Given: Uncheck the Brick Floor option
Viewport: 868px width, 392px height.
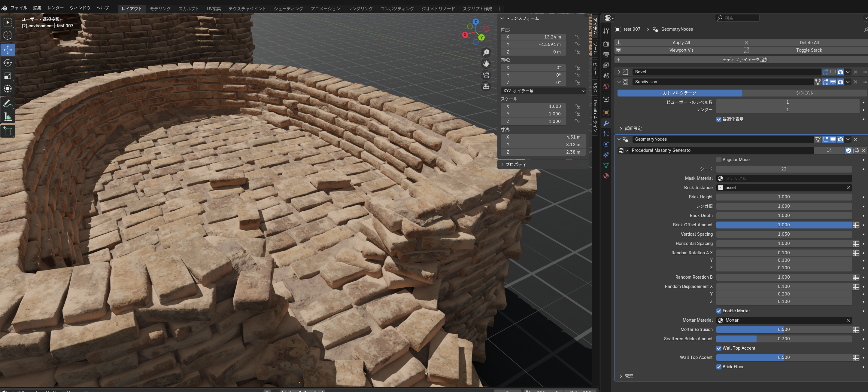Looking at the screenshot, I should coord(719,367).
